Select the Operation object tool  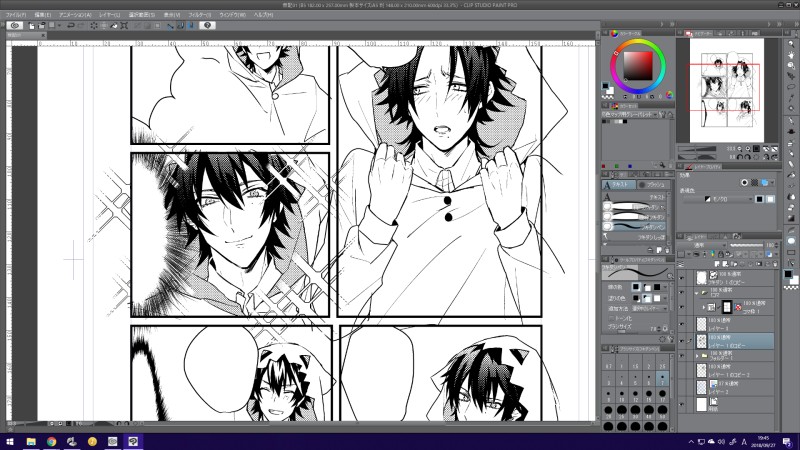click(791, 65)
